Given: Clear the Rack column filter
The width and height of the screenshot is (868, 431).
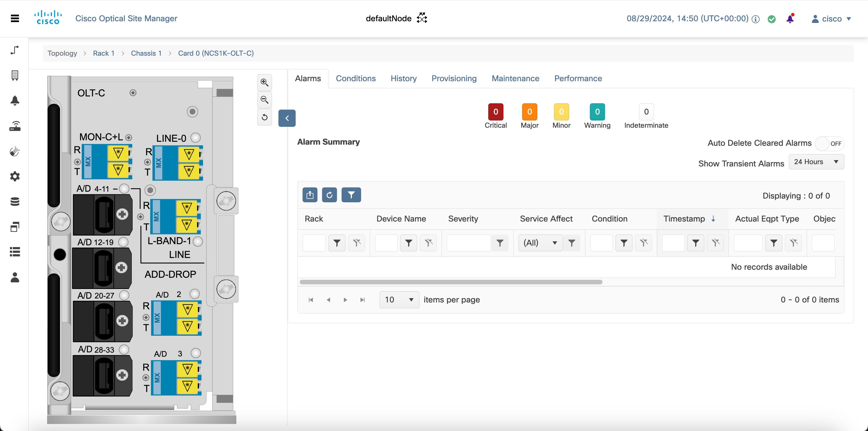Looking at the screenshot, I should (356, 243).
